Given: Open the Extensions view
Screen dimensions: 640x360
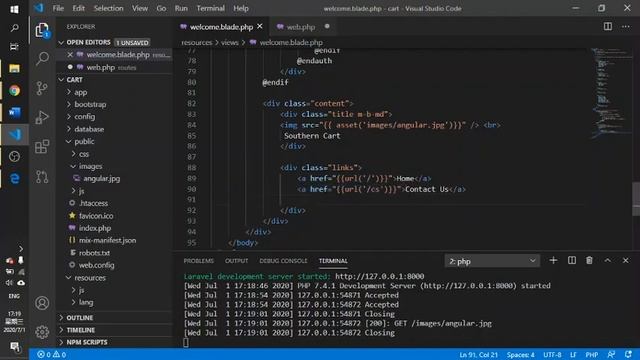Looking at the screenshot, I should [42, 147].
